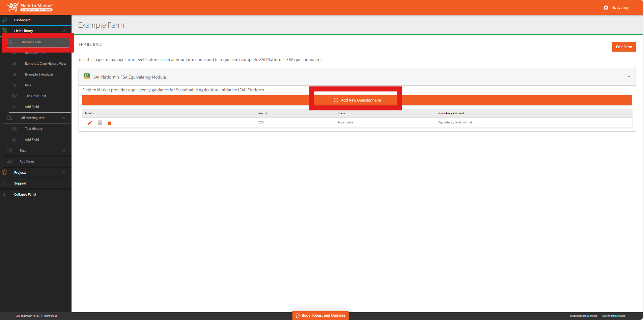Click the star icon in Bugs, Ideas banner
Image resolution: width=644 pixels, height=320 pixels.
click(298, 316)
